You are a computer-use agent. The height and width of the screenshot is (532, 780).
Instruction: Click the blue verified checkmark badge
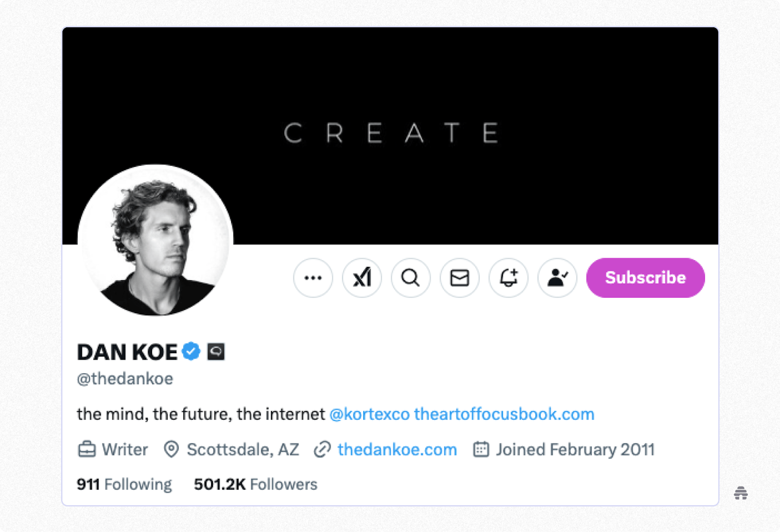191,351
